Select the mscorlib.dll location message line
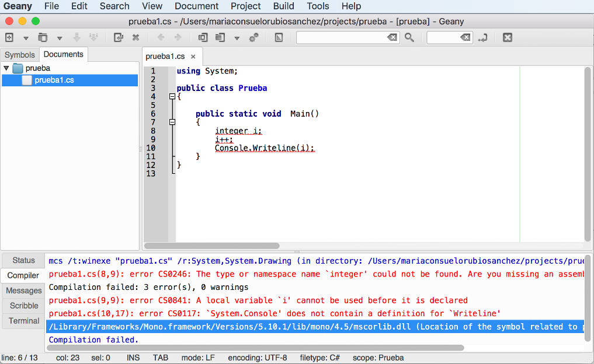The height and width of the screenshot is (364, 594). 315,327
